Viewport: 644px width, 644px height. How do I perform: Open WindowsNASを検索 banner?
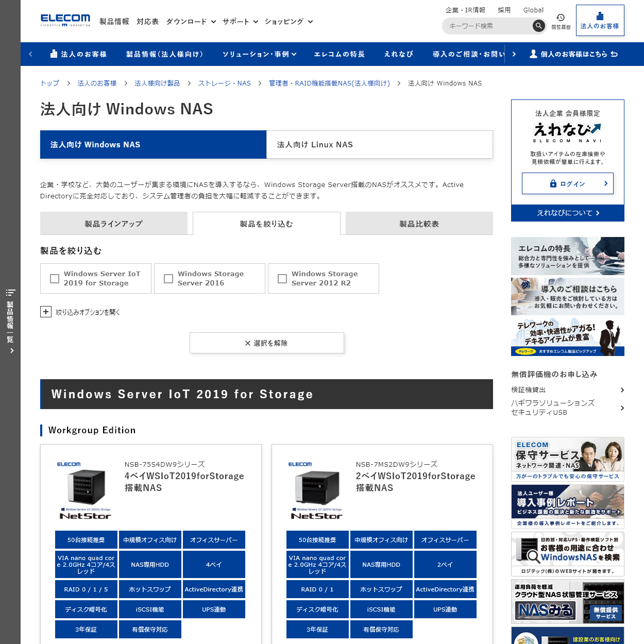point(568,554)
